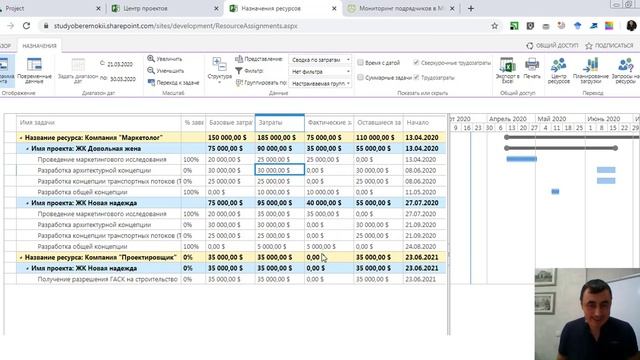Click the browser forward arrow
This screenshot has height=360, width=640.
(x=11, y=26)
